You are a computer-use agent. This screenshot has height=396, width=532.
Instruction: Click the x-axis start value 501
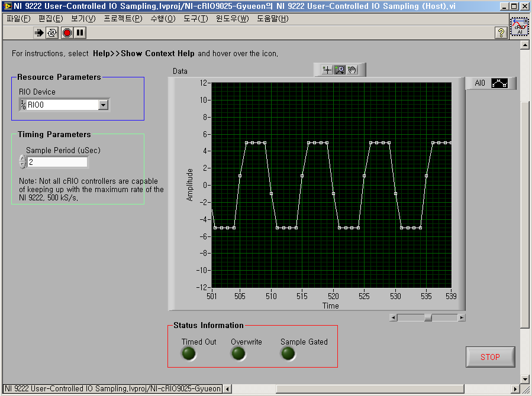click(x=211, y=296)
